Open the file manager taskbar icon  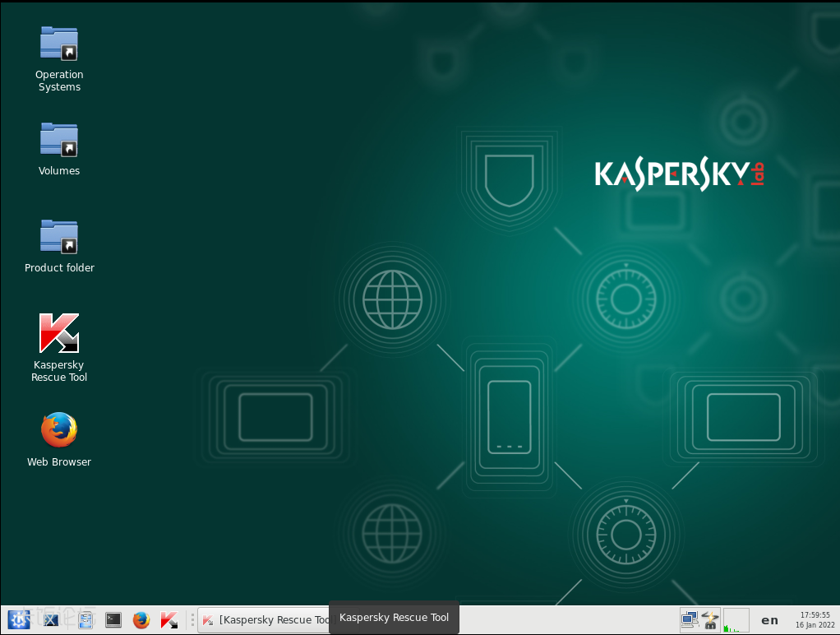pos(85,619)
